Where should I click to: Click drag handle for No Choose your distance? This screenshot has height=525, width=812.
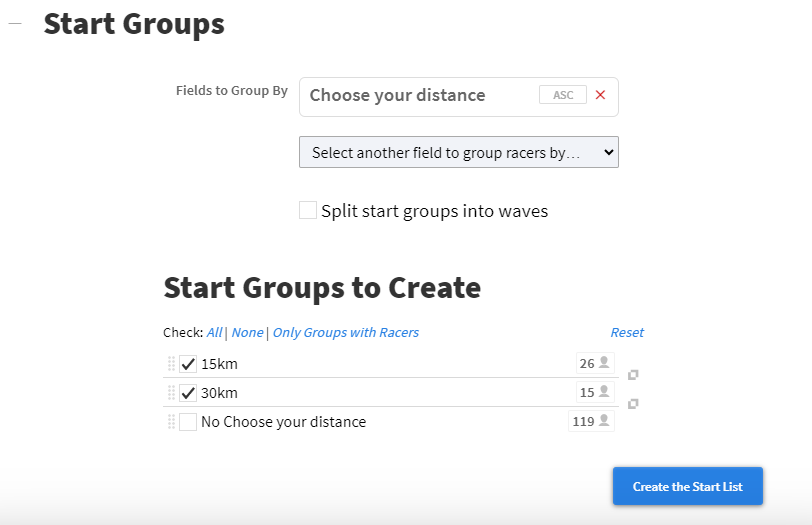[x=171, y=422]
